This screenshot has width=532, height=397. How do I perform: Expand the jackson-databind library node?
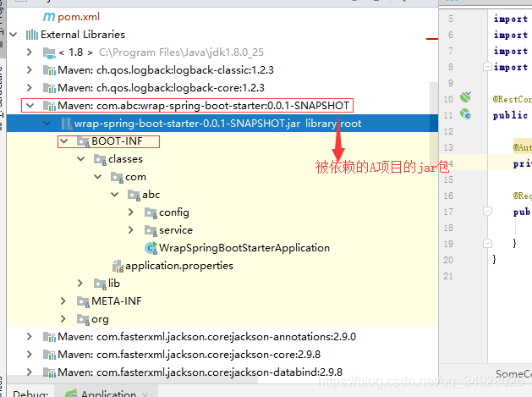pos(30,372)
